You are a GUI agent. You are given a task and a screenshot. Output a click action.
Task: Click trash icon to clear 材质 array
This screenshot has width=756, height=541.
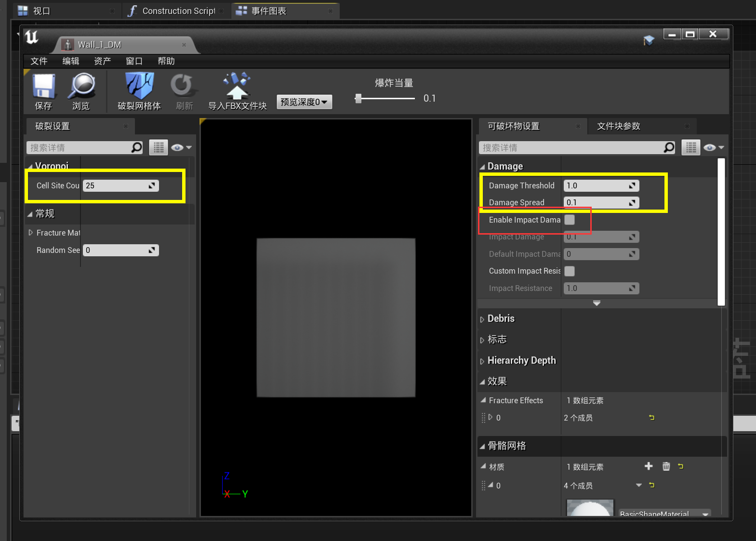(x=666, y=466)
